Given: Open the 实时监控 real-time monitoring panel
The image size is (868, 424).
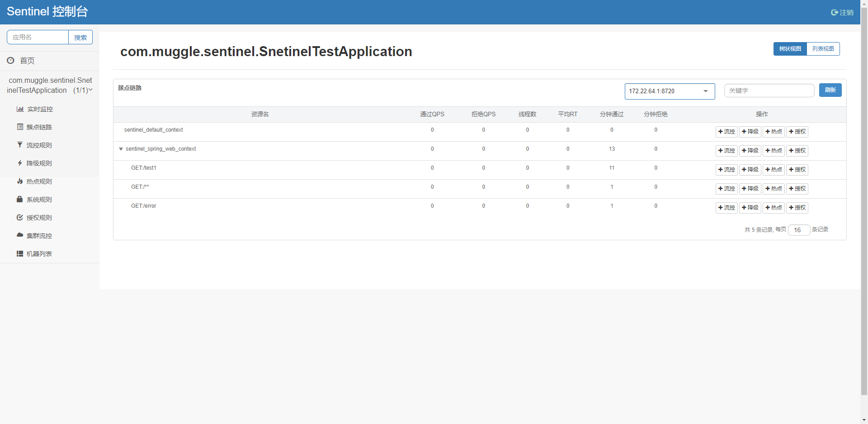Looking at the screenshot, I should coord(39,109).
